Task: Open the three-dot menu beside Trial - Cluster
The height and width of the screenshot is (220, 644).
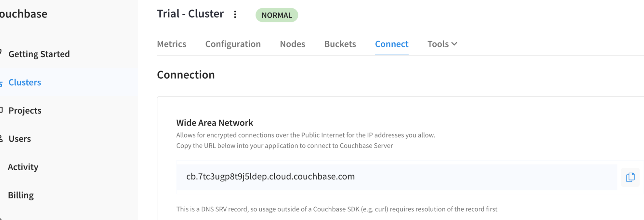Action: click(235, 14)
